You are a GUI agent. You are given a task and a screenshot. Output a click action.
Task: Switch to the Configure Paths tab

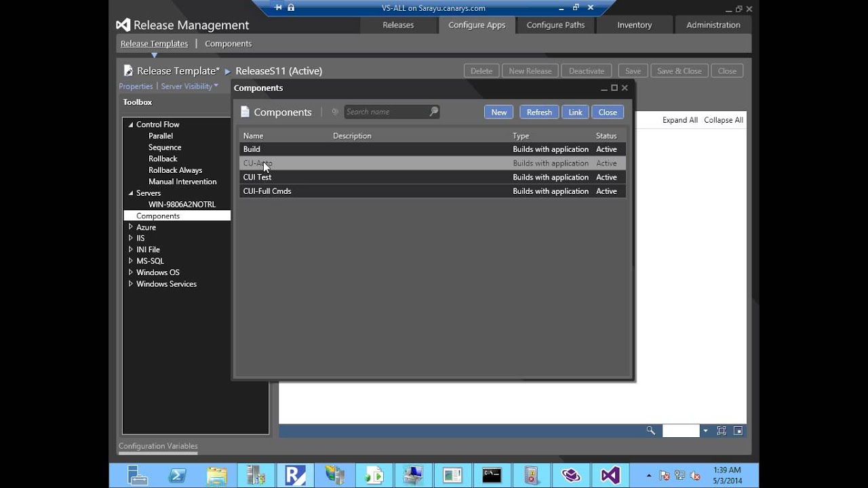pyautogui.click(x=555, y=25)
